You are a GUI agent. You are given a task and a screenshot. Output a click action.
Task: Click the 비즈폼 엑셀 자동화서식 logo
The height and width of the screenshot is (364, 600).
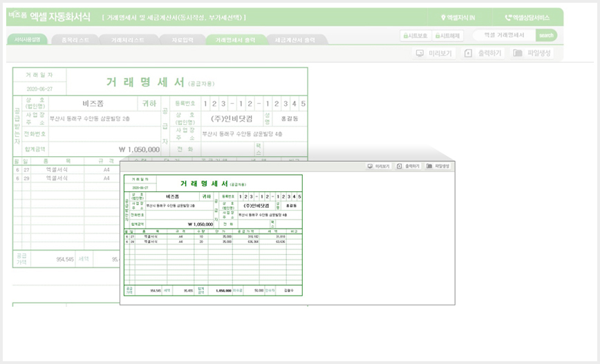49,17
